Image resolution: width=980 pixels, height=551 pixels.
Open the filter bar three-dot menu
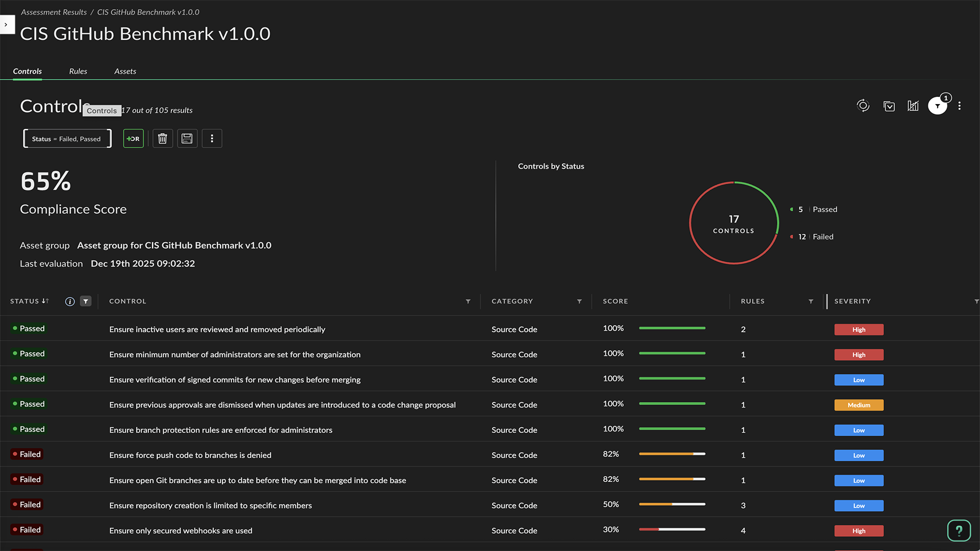(212, 139)
